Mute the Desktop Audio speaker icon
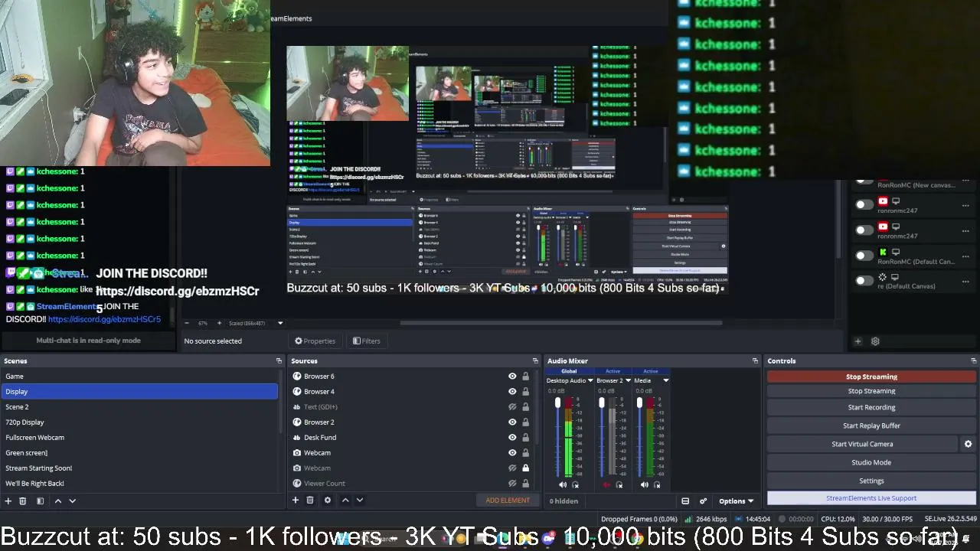This screenshot has width=980, height=551. 563,484
